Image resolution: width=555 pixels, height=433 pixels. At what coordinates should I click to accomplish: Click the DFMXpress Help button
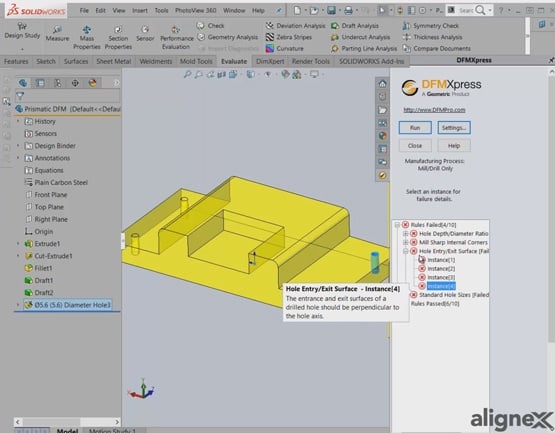point(454,146)
